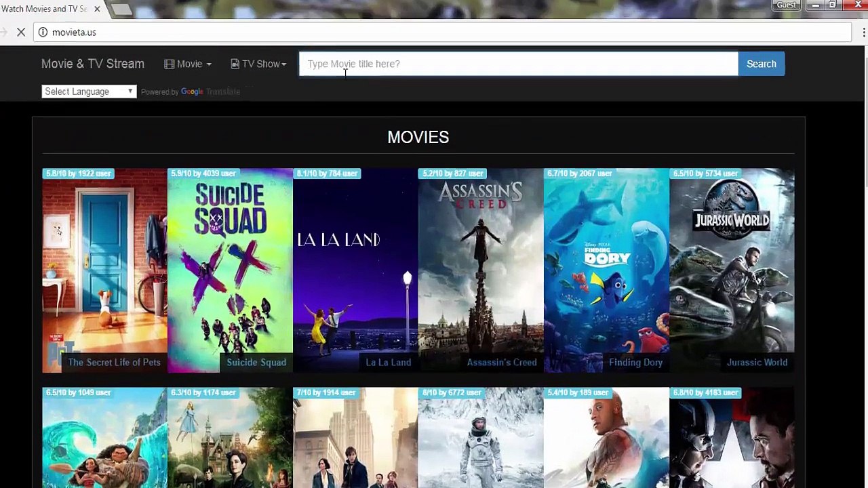Open the Guest profile button
This screenshot has width=868, height=488.
click(786, 5)
